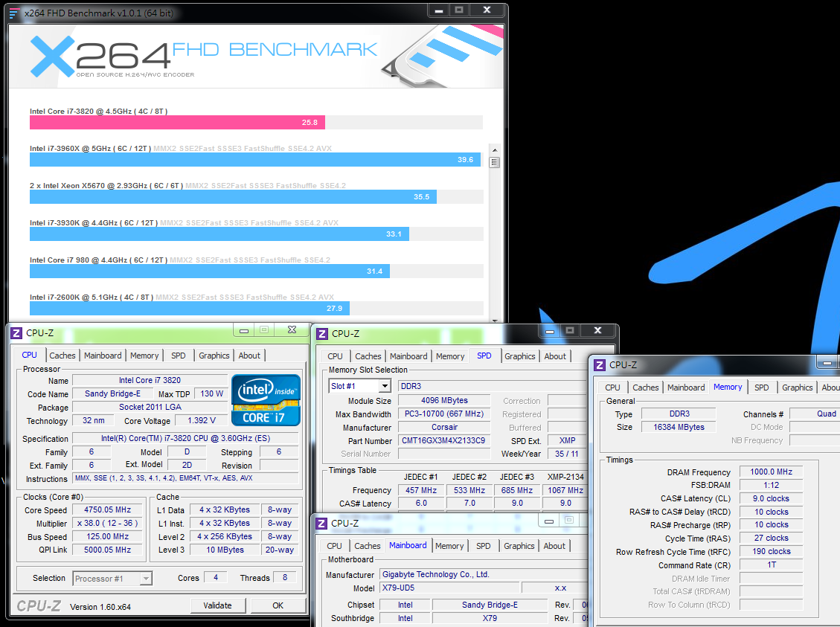
Task: Click the CPU-Z icon in the Mainboard window title
Action: [321, 524]
